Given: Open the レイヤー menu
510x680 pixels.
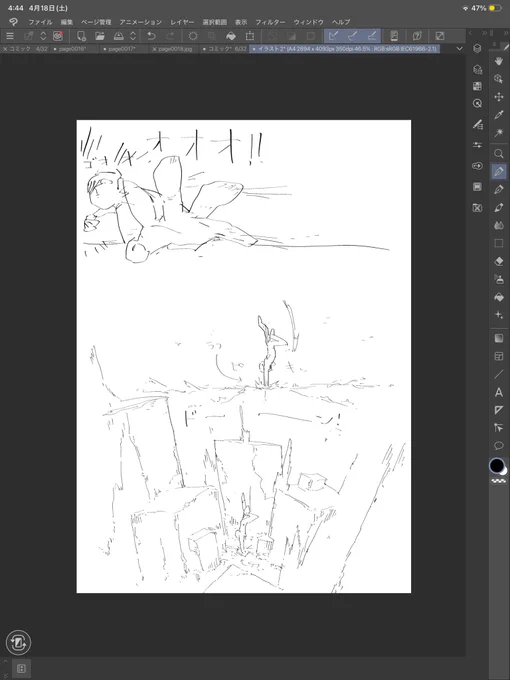Looking at the screenshot, I should pos(182,22).
